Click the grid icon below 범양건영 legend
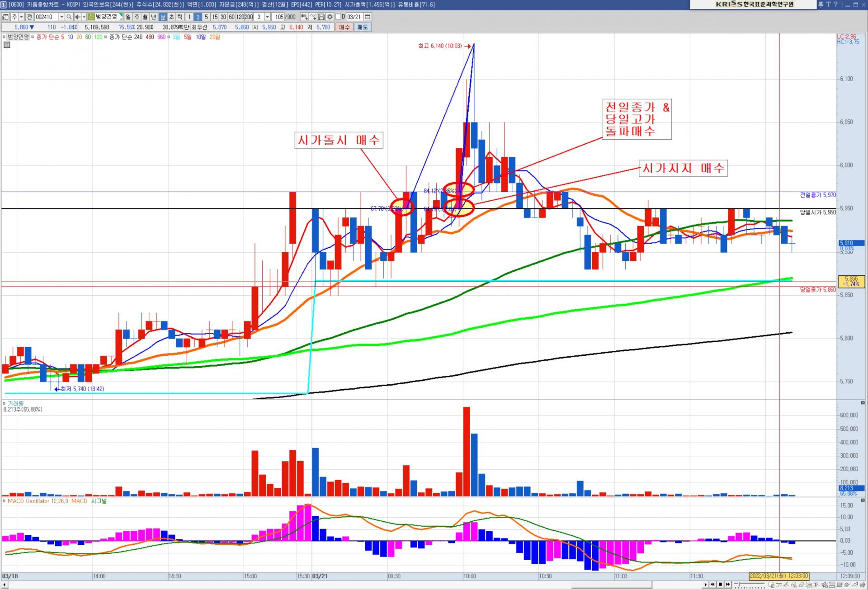The height and width of the screenshot is (590, 868). tap(7, 45)
